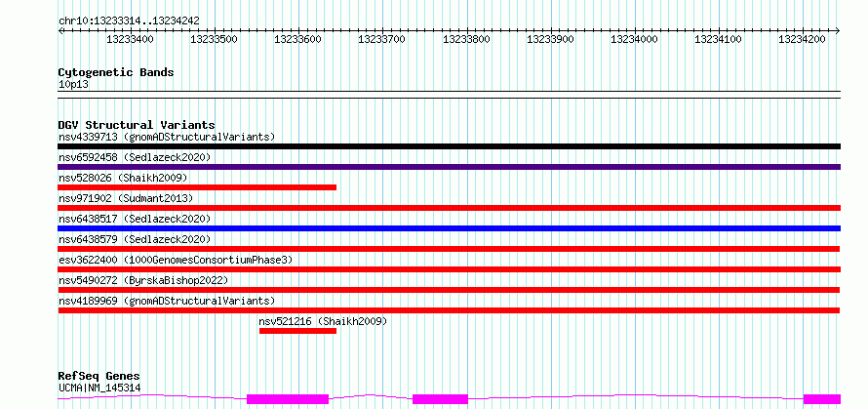Select the red nsv971902 variant bar
The width and height of the screenshot is (868, 409).
[449, 208]
